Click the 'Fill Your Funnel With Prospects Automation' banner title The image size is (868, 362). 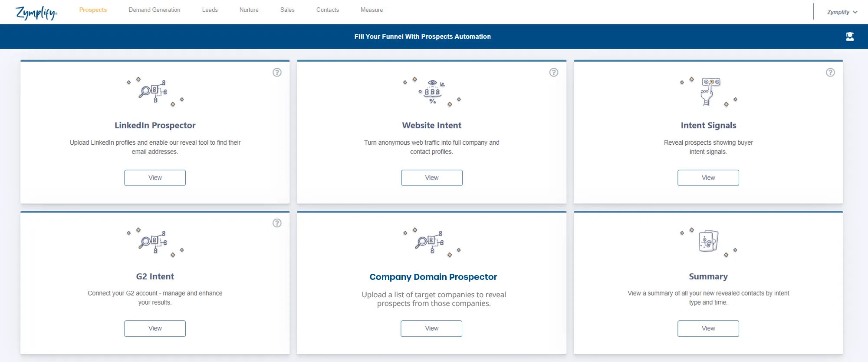[x=423, y=37]
